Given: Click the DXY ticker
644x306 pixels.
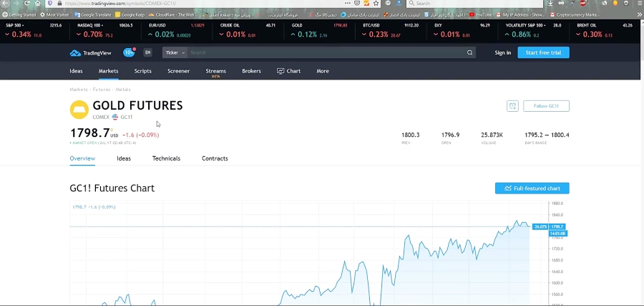Looking at the screenshot, I should pos(462,30).
